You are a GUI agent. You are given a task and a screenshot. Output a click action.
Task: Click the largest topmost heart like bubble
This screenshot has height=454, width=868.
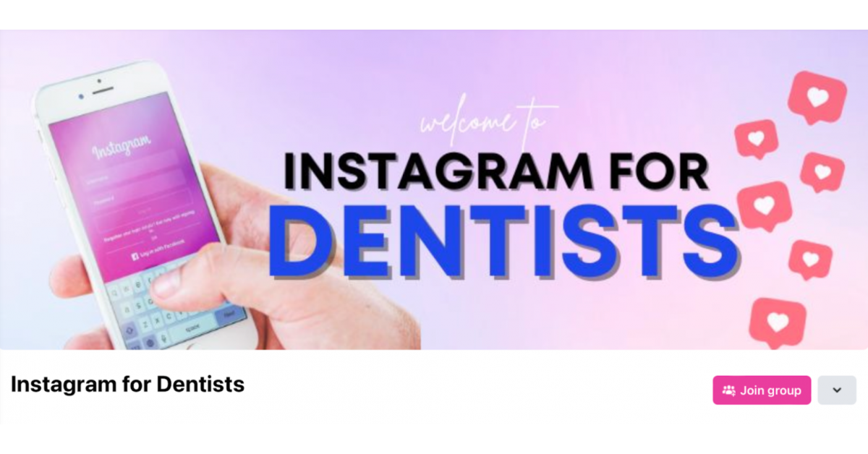point(817,98)
